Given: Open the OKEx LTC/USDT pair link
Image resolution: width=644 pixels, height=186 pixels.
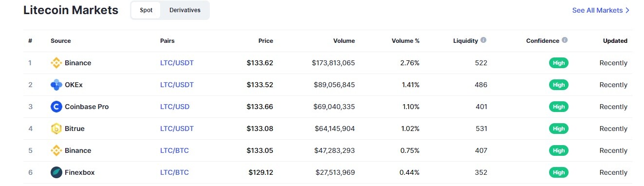Looking at the screenshot, I should tap(177, 85).
